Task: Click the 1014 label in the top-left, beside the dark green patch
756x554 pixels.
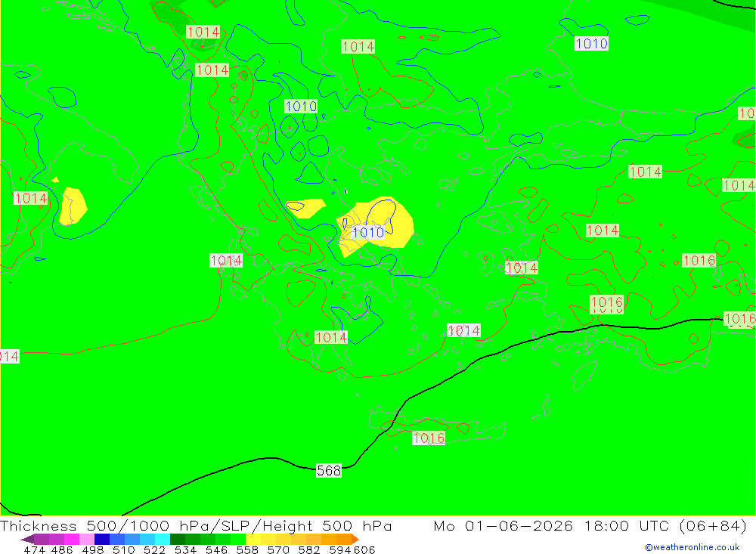Action: pyautogui.click(x=203, y=32)
